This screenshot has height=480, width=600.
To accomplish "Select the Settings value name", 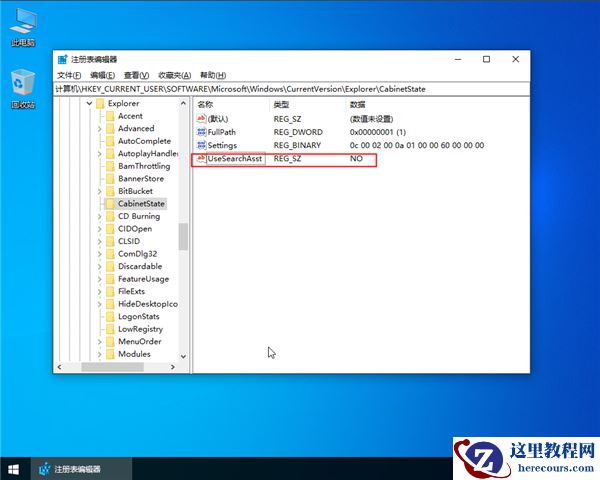I will 222,145.
